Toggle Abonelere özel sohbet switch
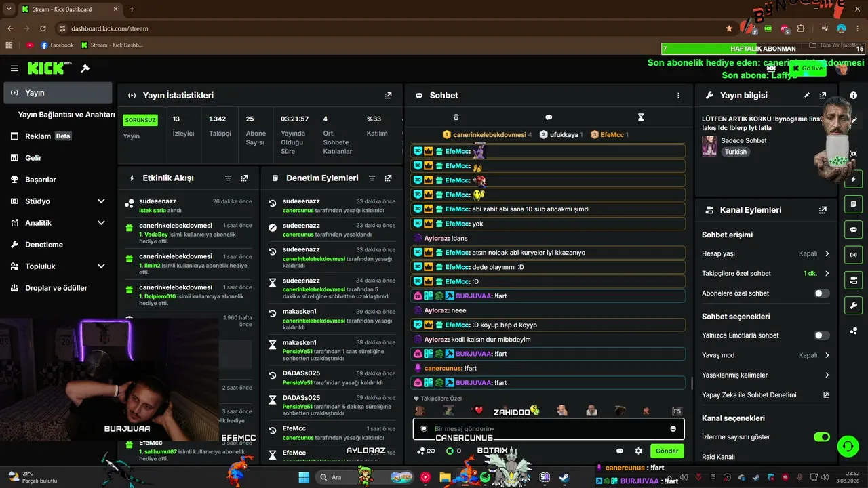The height and width of the screenshot is (488, 868). tap(822, 293)
